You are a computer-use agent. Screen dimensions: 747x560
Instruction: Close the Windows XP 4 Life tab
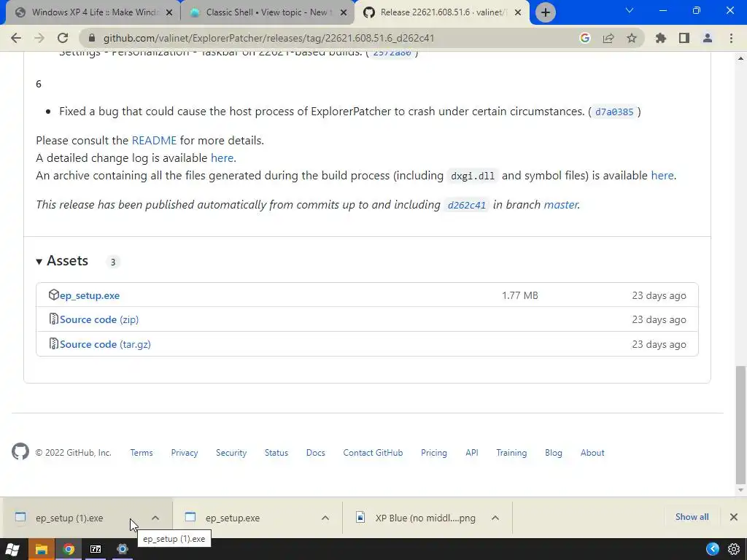[169, 13]
